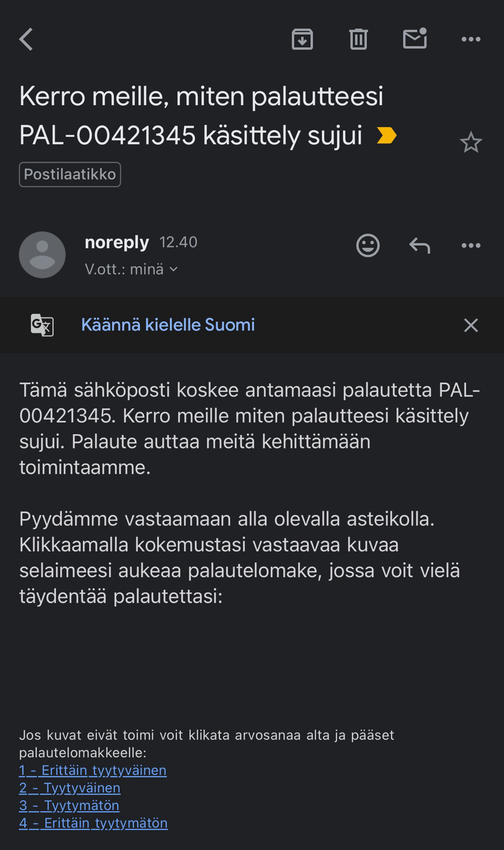This screenshot has height=850, width=504.
Task: Archive this email
Action: tap(302, 39)
